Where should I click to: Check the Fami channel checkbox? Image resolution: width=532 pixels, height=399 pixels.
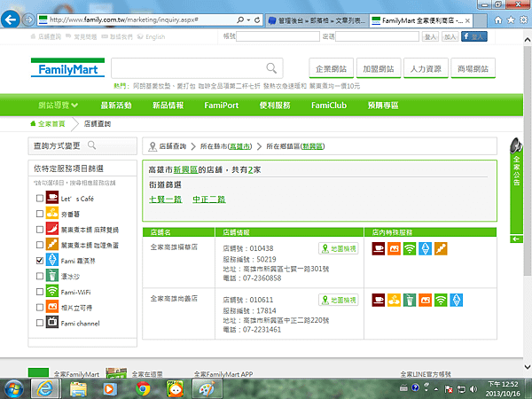pos(40,323)
